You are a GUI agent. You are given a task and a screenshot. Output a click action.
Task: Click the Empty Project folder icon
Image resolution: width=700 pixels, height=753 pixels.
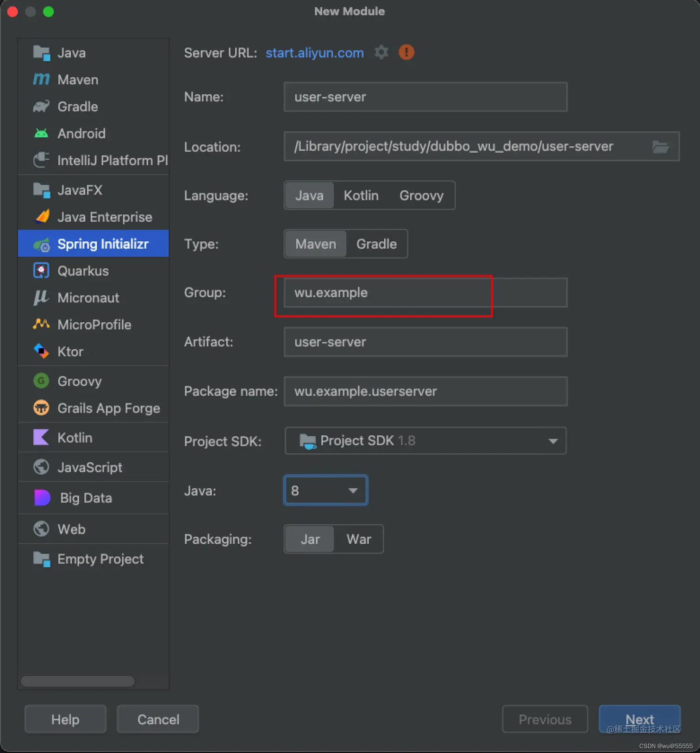point(41,559)
